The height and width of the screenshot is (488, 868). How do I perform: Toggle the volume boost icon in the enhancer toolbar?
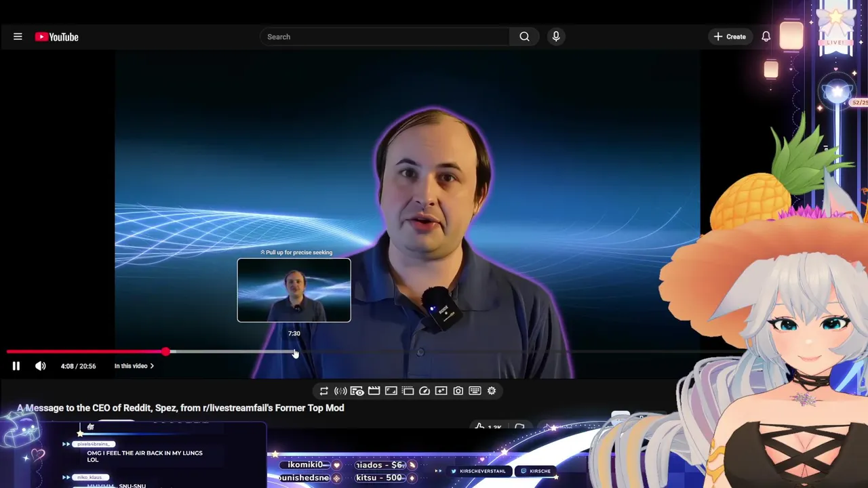[340, 391]
